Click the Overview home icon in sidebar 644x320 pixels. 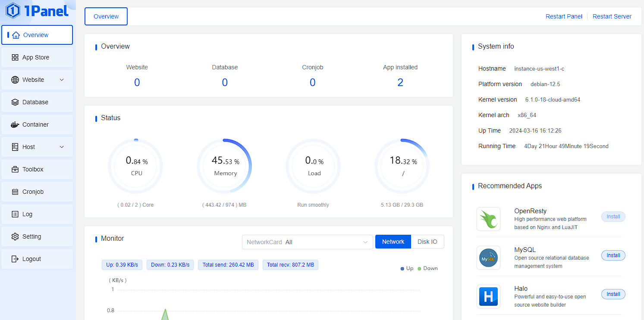16,35
